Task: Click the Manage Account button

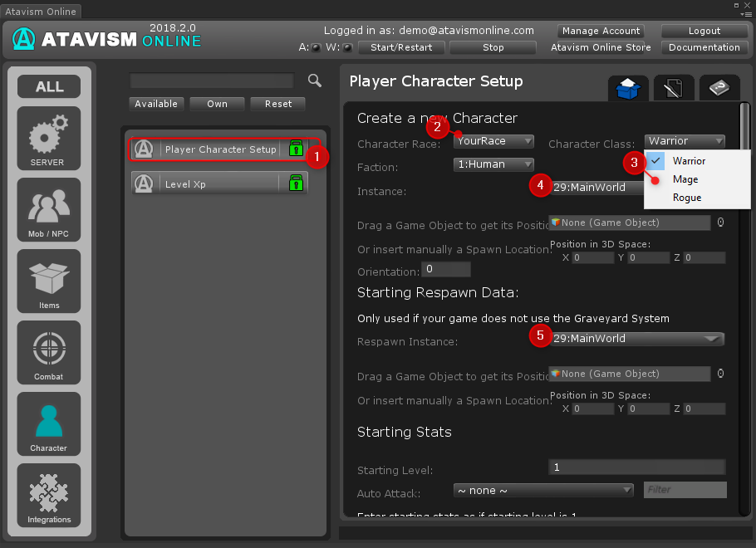Action: pyautogui.click(x=601, y=31)
